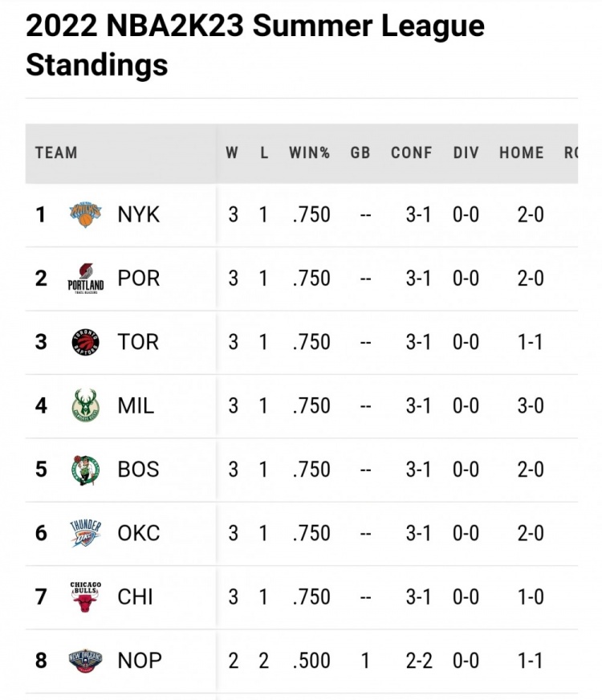Open the NYK team link
Screen dimensions: 602x700
coord(139,214)
